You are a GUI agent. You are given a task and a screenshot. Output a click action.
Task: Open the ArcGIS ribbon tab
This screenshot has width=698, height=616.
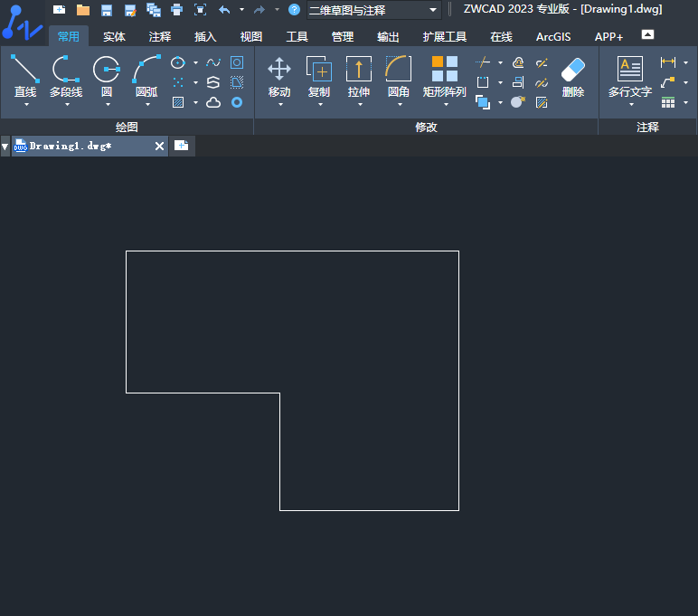553,36
